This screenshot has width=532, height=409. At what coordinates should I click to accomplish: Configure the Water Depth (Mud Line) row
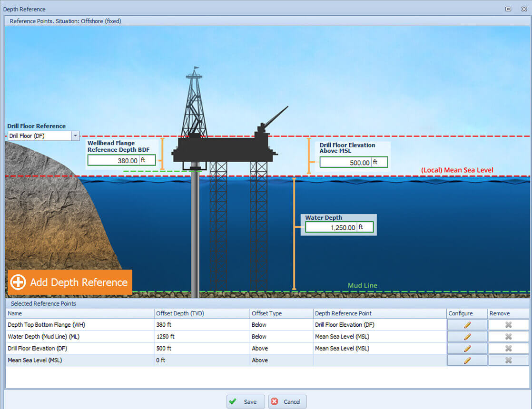(x=467, y=337)
